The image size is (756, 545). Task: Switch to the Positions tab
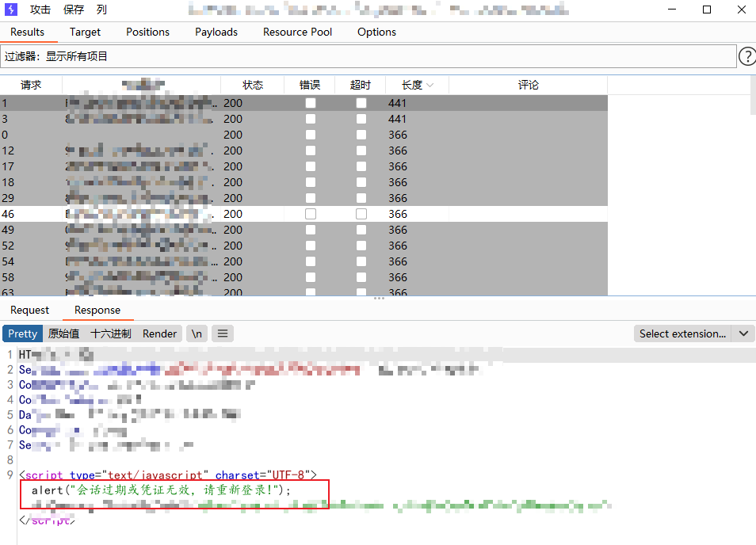pyautogui.click(x=147, y=32)
